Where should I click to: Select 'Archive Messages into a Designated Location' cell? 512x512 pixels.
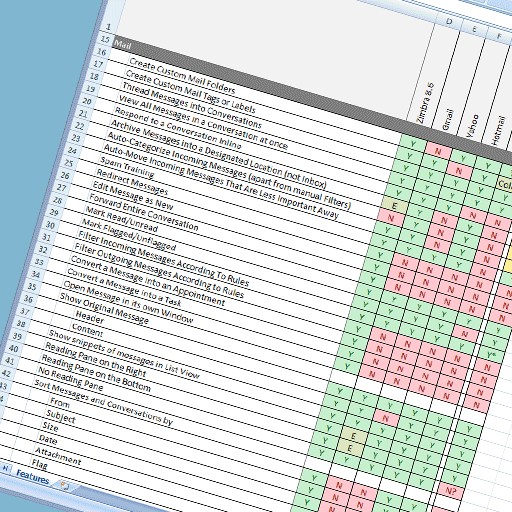coord(219,154)
